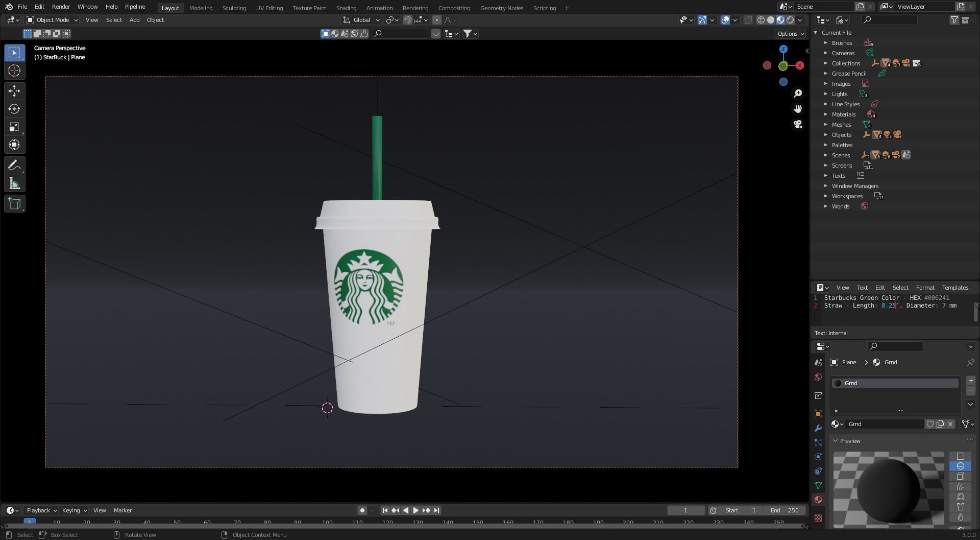Expand the Materials tree row
Image resolution: width=980 pixels, height=540 pixels.
point(826,114)
